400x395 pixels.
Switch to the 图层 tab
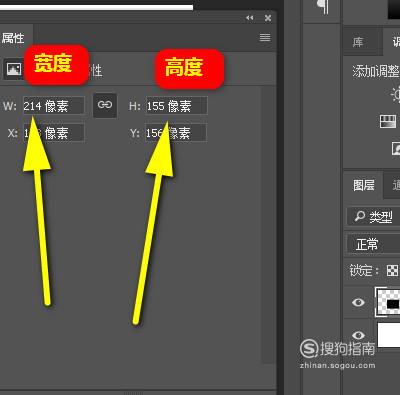coord(364,185)
